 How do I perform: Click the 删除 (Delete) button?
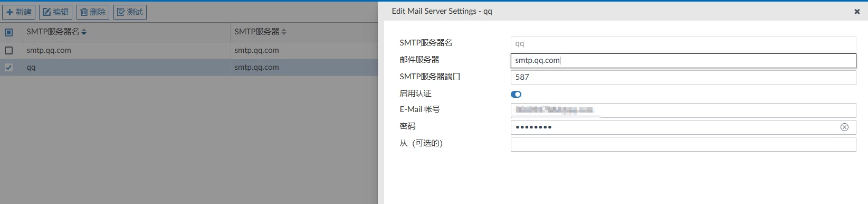(93, 12)
